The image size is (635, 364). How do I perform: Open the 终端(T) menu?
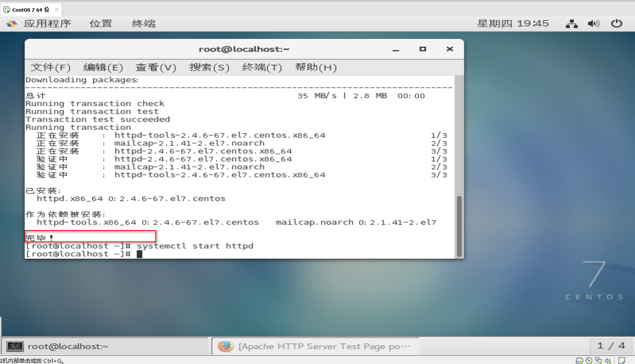pyautogui.click(x=262, y=67)
